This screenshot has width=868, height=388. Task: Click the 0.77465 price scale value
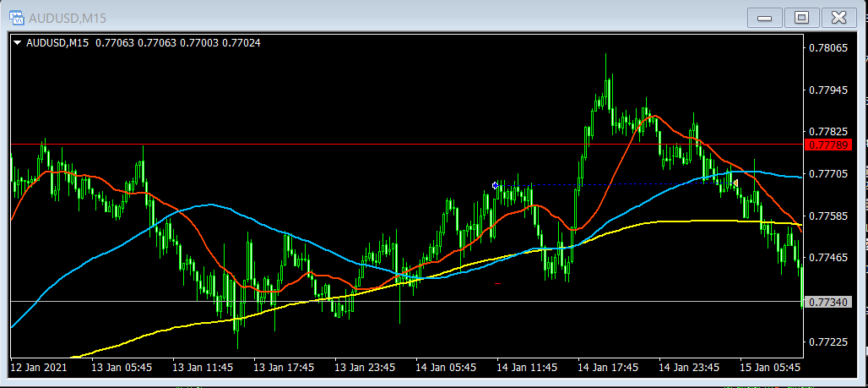coord(828,258)
